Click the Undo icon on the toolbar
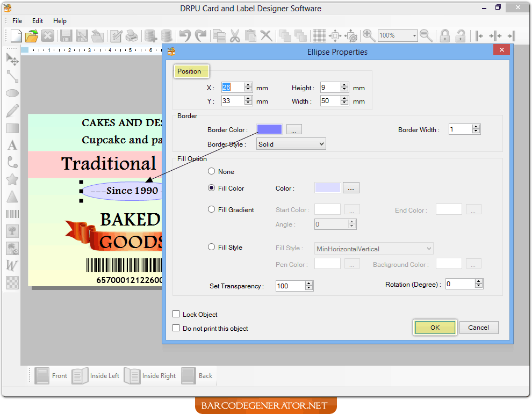Screen dimensions: 532x414 tap(185, 35)
